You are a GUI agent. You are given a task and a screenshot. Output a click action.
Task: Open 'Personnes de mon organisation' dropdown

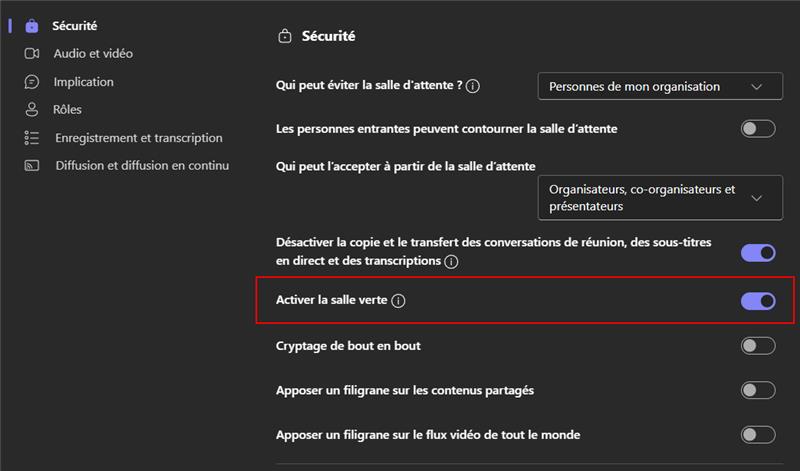click(x=660, y=87)
